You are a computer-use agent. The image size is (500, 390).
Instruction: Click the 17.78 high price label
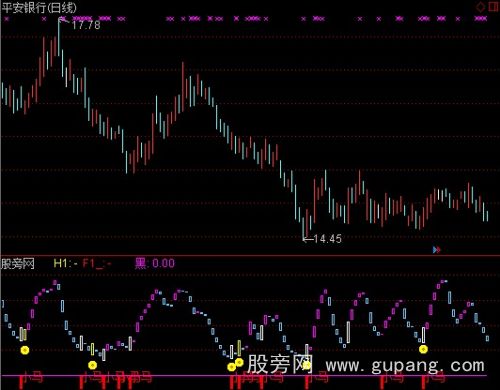86,25
